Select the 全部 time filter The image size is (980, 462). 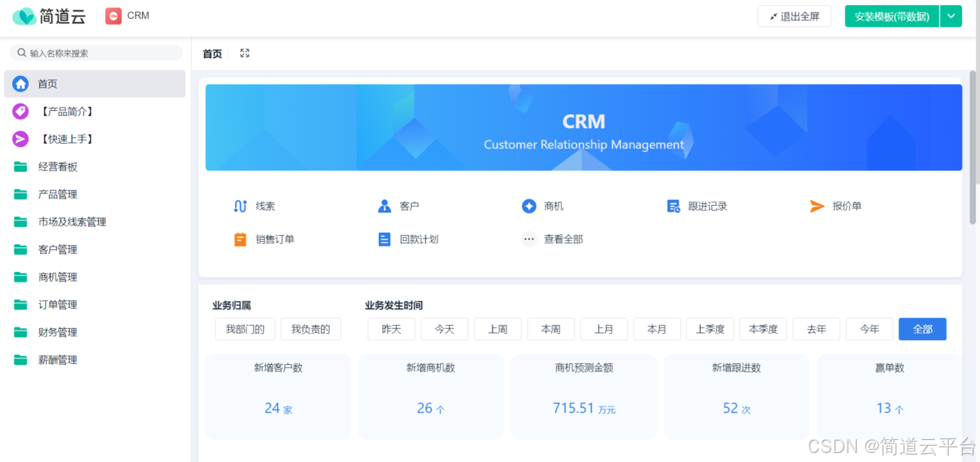click(923, 329)
